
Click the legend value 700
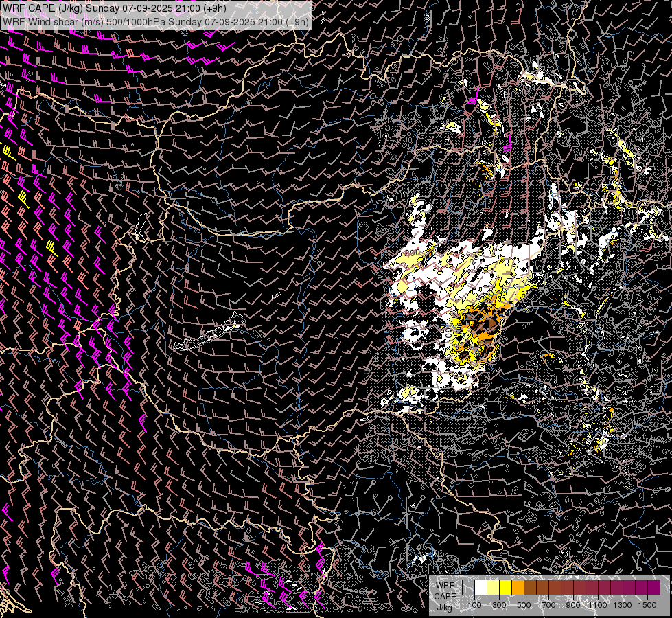tap(548, 605)
